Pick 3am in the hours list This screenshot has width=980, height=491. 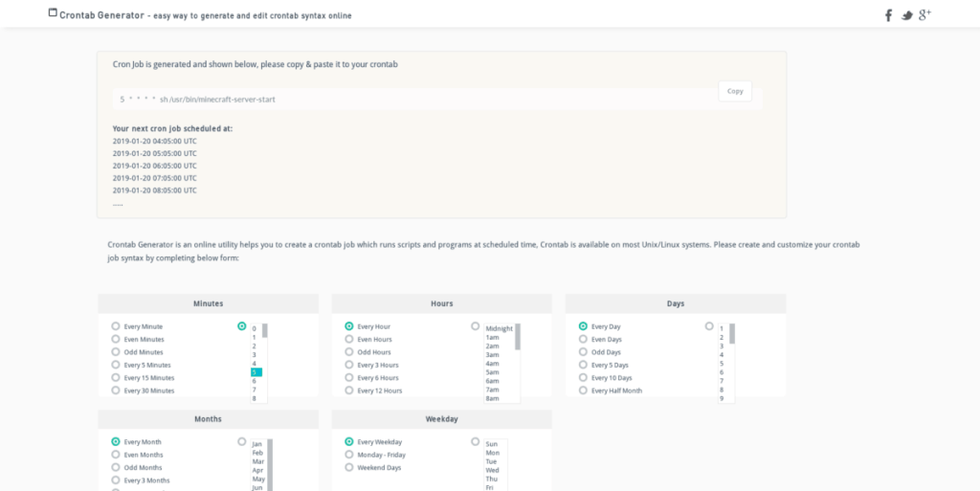492,355
